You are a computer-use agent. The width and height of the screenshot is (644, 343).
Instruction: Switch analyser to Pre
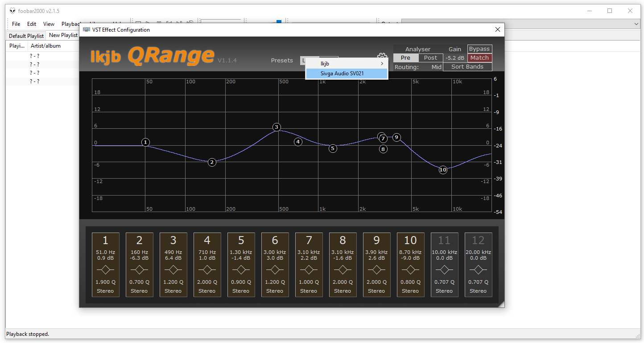[405, 58]
